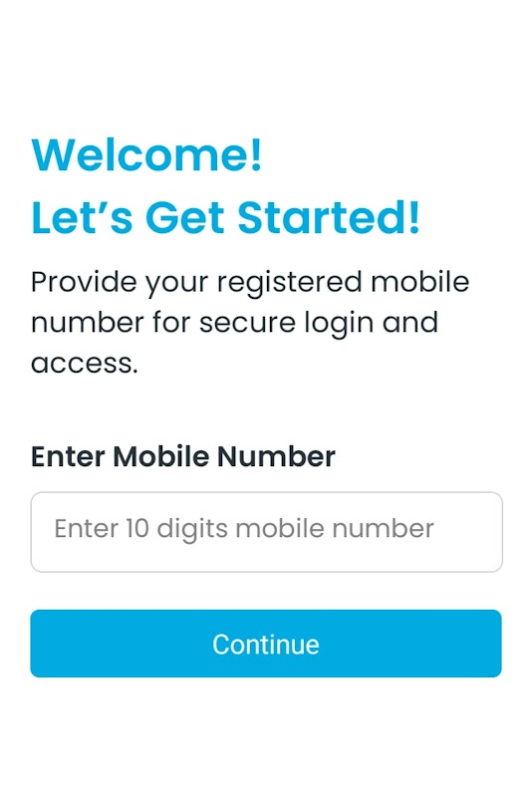This screenshot has width=532, height=797.
Task: Click the word 'access.' in the description
Action: coord(85,364)
